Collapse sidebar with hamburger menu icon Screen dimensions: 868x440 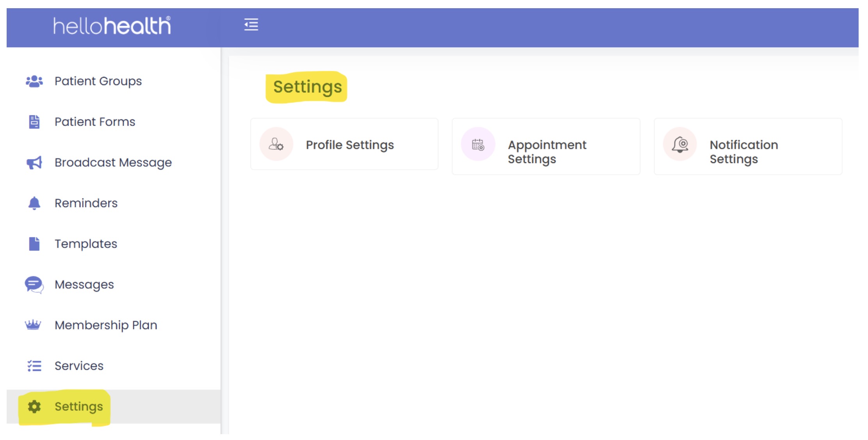pos(251,25)
